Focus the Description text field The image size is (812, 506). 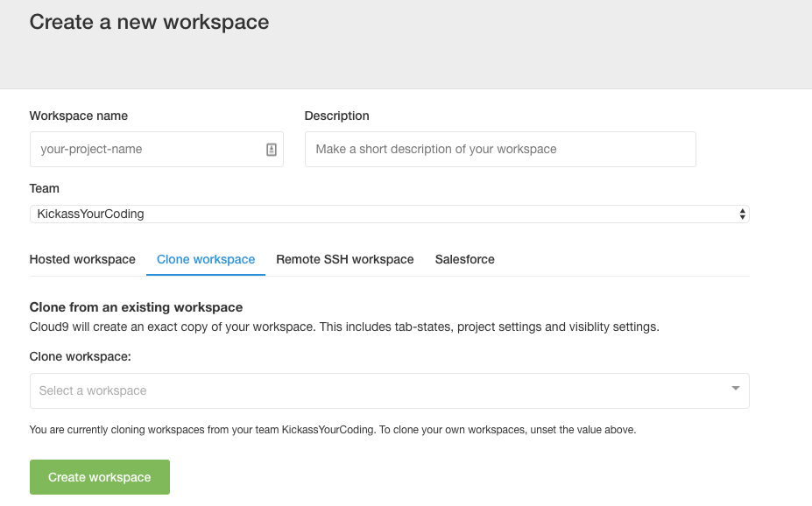tap(499, 150)
